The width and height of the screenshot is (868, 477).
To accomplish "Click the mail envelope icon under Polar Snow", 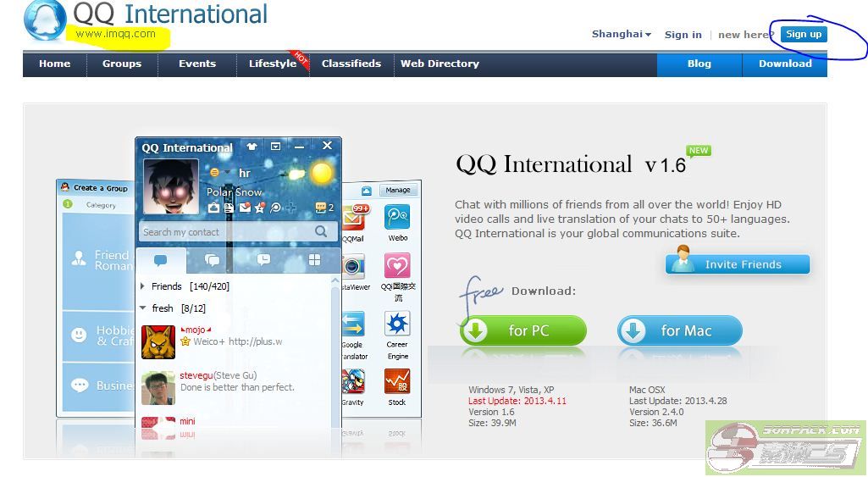I will (x=245, y=208).
